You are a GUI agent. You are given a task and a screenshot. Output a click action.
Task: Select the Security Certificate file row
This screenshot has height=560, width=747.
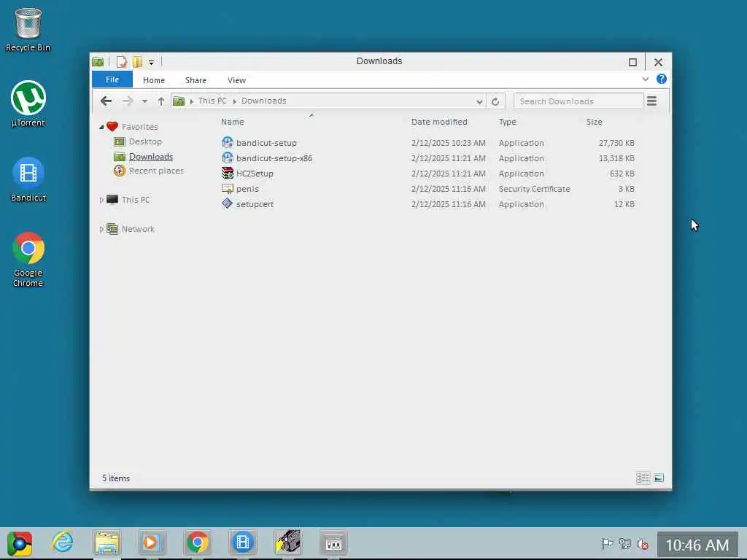(x=427, y=189)
